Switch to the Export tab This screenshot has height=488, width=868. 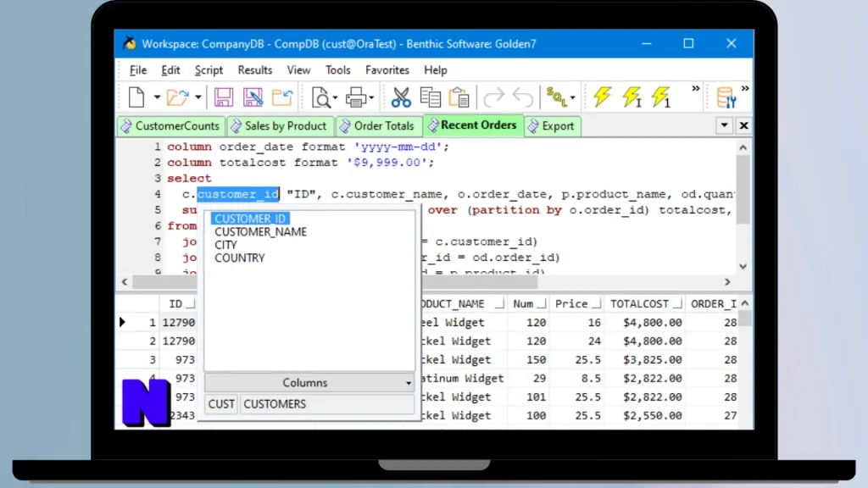click(x=552, y=126)
